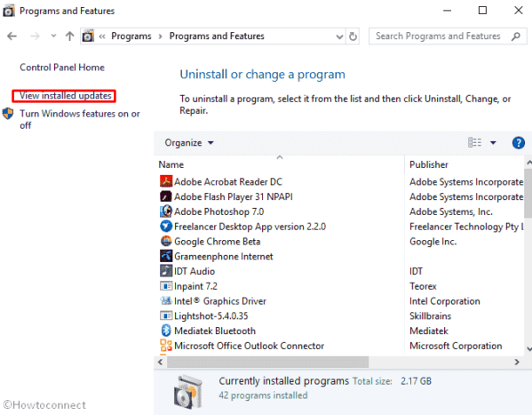The height and width of the screenshot is (415, 532).
Task: Open Control Panel Home
Action: (x=62, y=68)
